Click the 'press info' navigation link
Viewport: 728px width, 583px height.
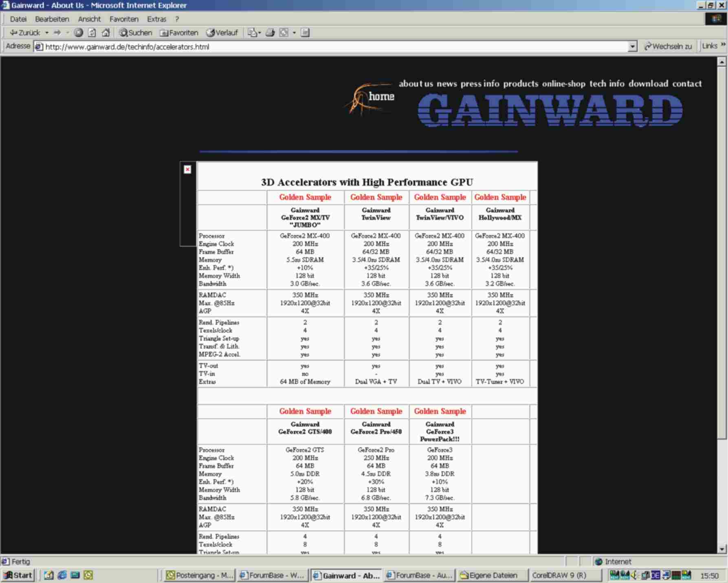(480, 84)
